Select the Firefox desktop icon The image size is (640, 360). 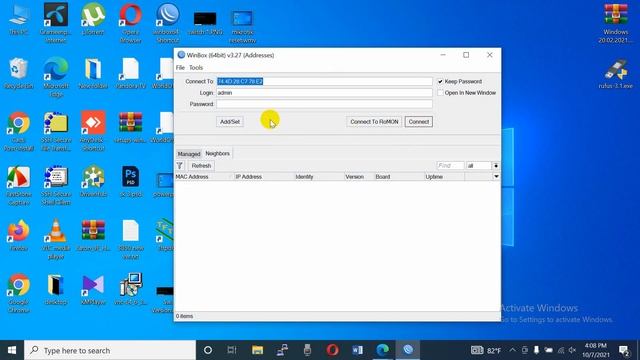tap(18, 235)
